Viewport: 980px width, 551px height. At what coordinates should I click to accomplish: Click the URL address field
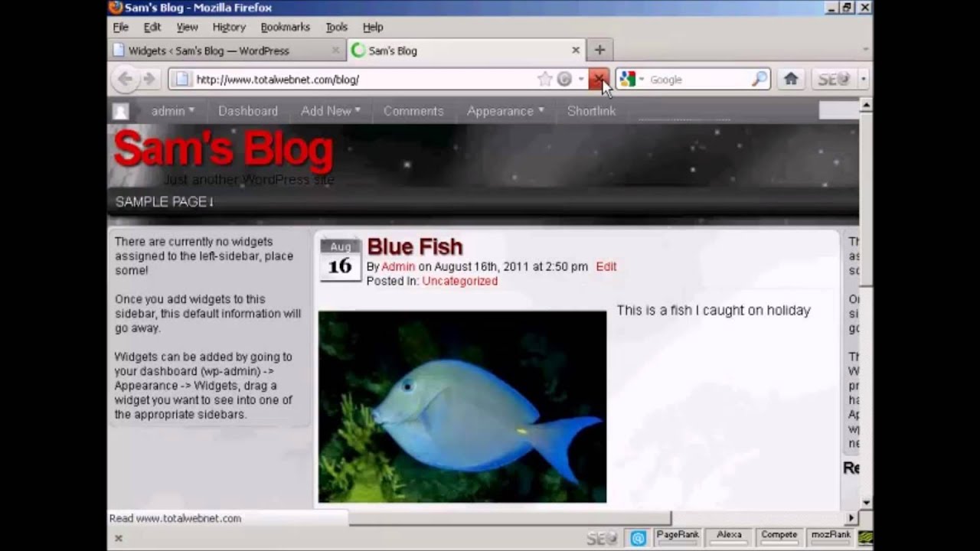(364, 79)
